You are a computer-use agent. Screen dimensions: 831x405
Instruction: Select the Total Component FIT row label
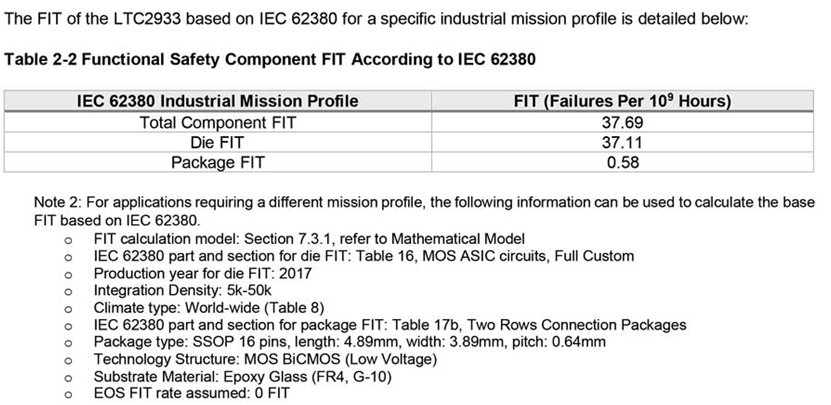click(x=217, y=122)
